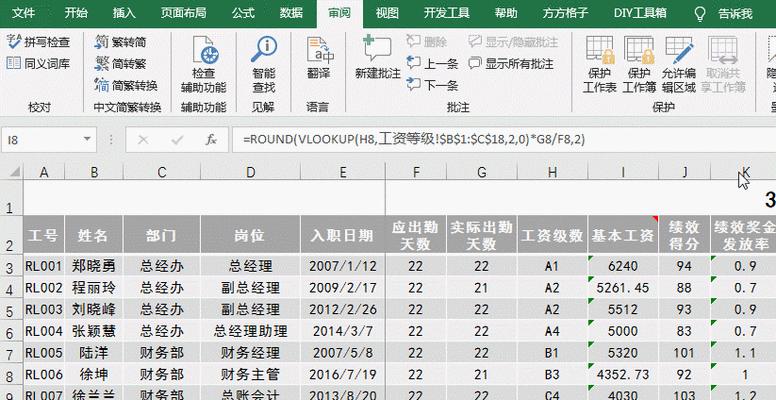776x400 pixels.
Task: Click the 检查辅助功能 accessibility checker
Action: point(203,64)
